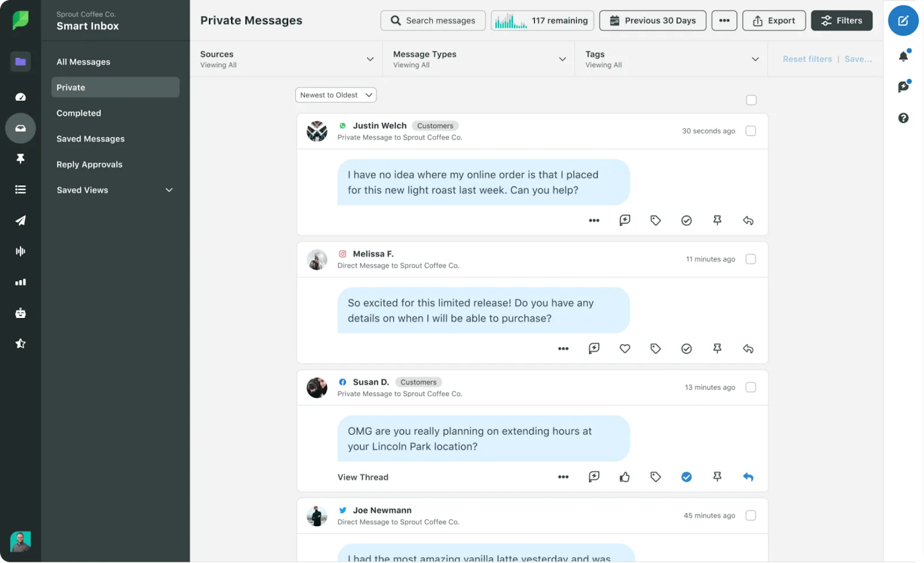The height and width of the screenshot is (563, 924).
Task: Open the Reviews star icon
Action: click(20, 343)
